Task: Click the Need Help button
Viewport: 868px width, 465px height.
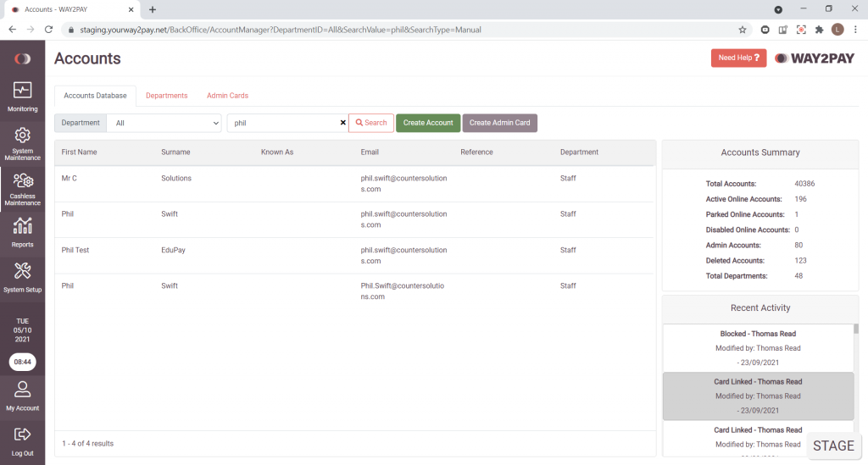Action: (x=738, y=58)
